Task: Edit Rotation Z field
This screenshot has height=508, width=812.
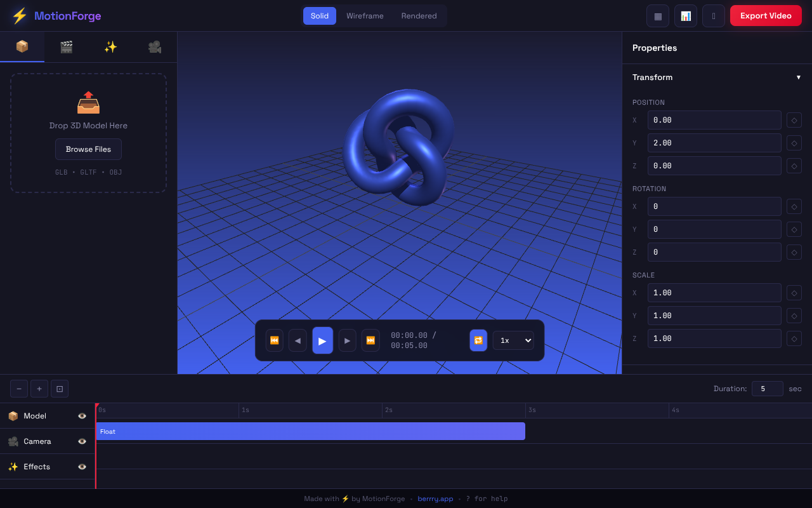Action: click(714, 252)
